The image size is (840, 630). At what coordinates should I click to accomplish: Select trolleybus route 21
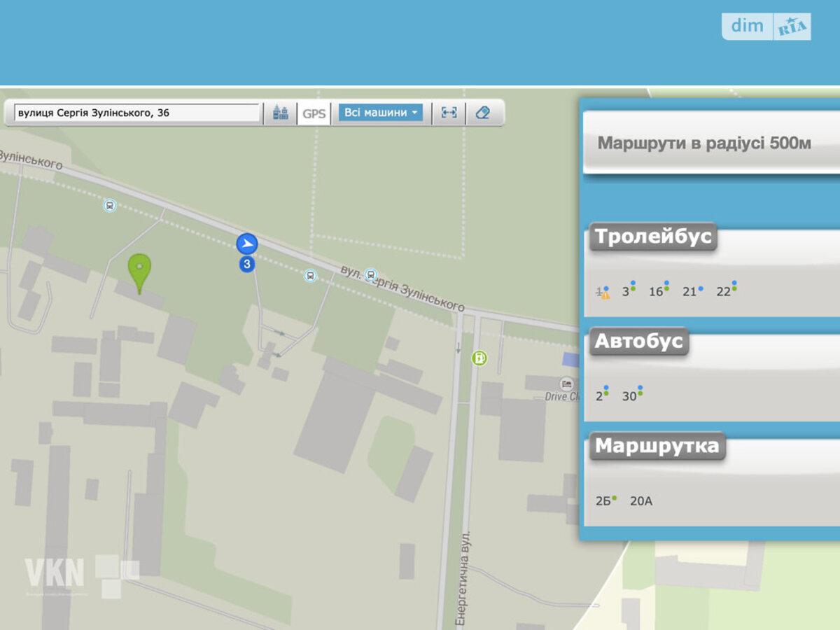[x=689, y=292]
